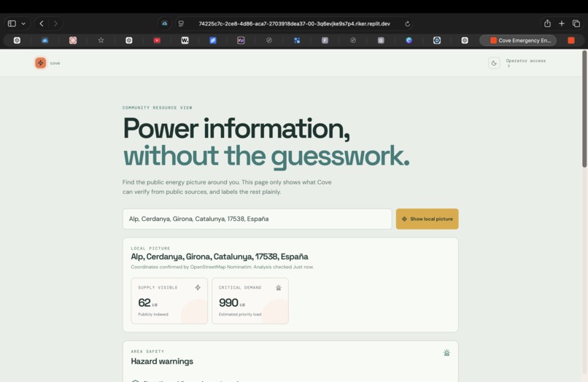Click the Show local picture button
This screenshot has width=588, height=382.
[427, 219]
